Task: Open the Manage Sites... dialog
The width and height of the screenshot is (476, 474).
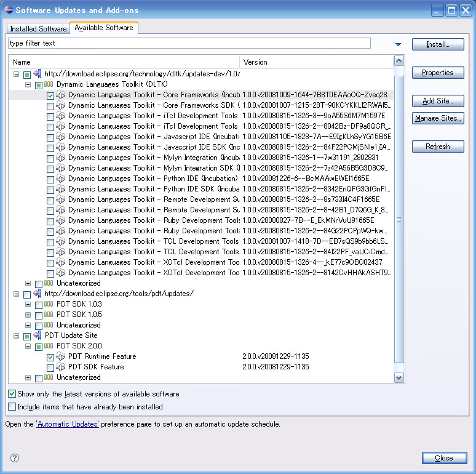Action: [x=438, y=118]
